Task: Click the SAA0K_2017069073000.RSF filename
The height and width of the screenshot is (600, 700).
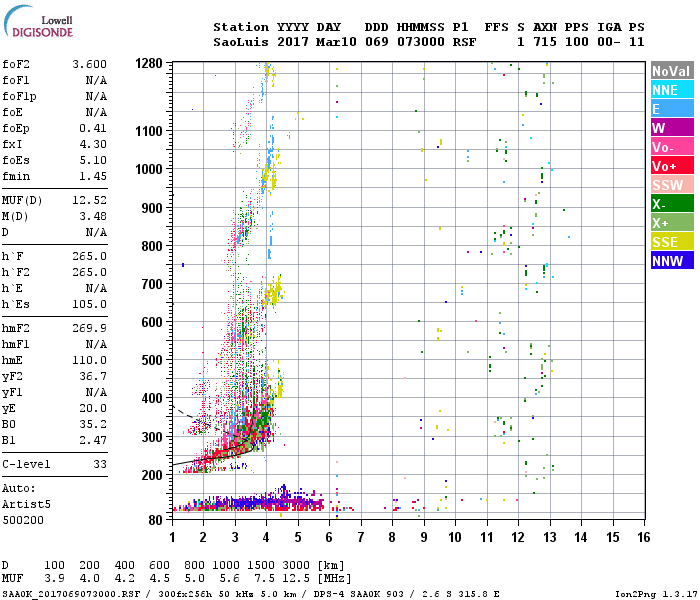Action: coord(71,595)
